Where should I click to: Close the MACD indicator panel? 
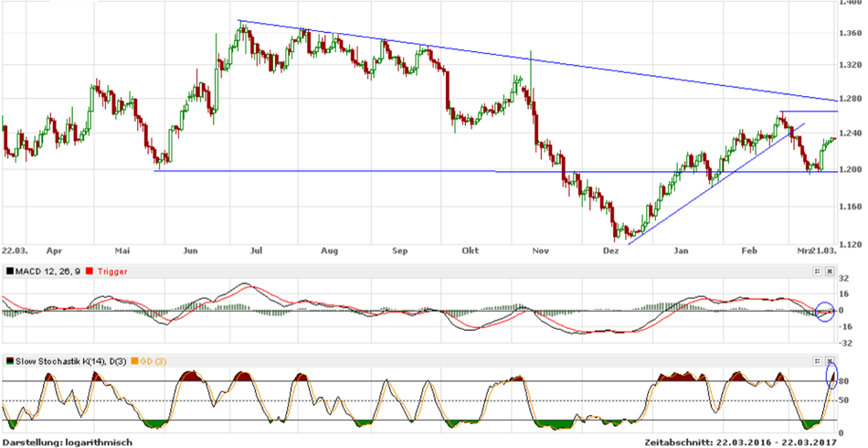coord(830,272)
